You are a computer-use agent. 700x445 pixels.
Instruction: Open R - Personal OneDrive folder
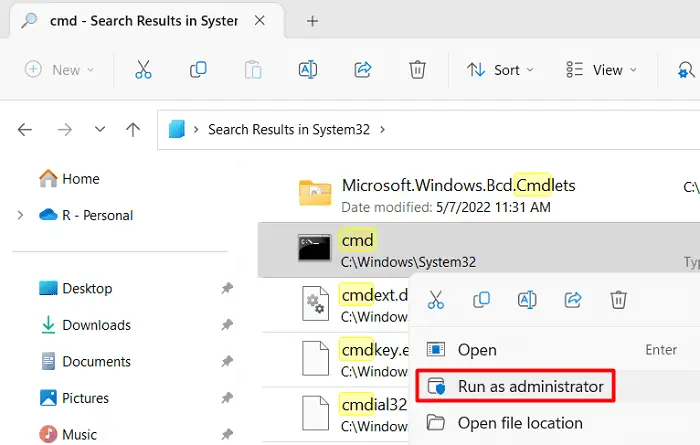86,215
